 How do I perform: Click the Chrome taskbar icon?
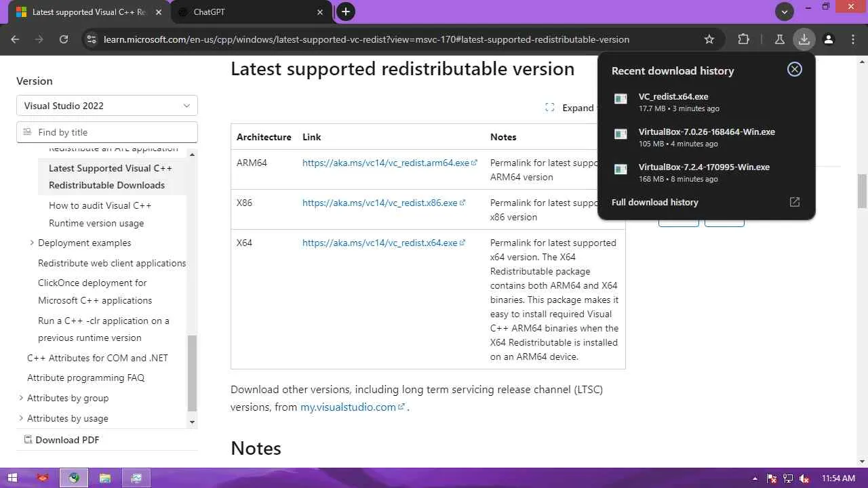click(74, 478)
